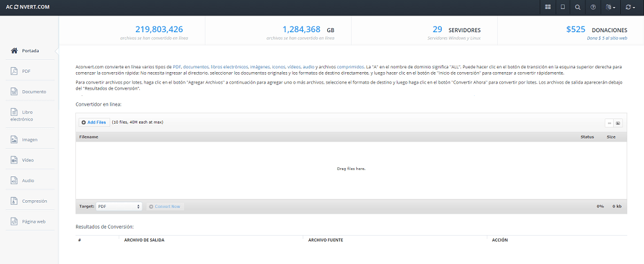This screenshot has width=644, height=264.
Task: Click the Word document icon in sidebar
Action: [x=14, y=91]
